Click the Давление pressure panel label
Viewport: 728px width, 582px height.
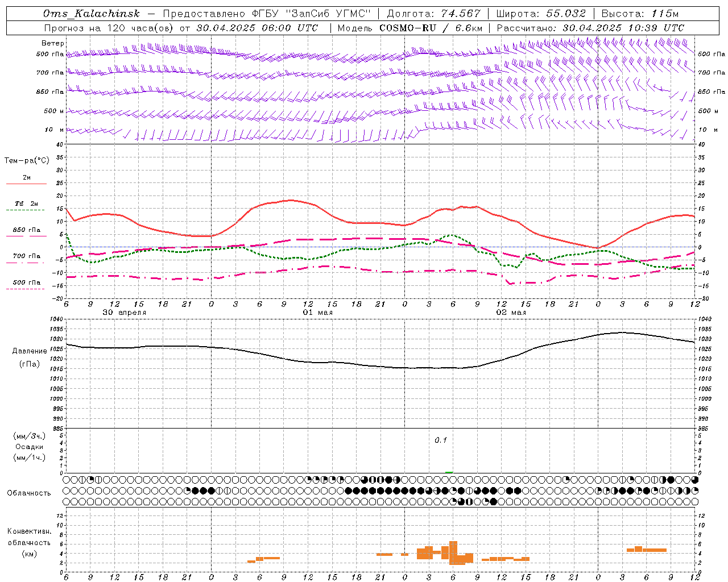tap(30, 351)
